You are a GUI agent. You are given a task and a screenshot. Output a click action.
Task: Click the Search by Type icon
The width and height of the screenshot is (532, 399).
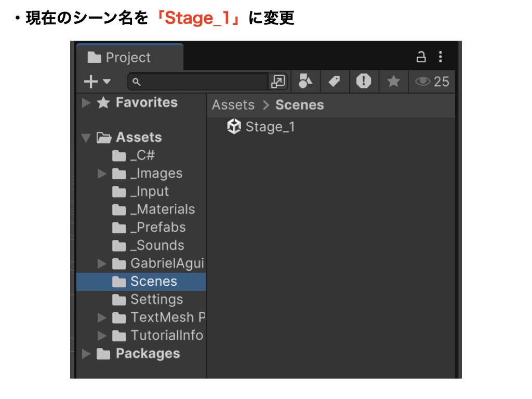click(305, 81)
